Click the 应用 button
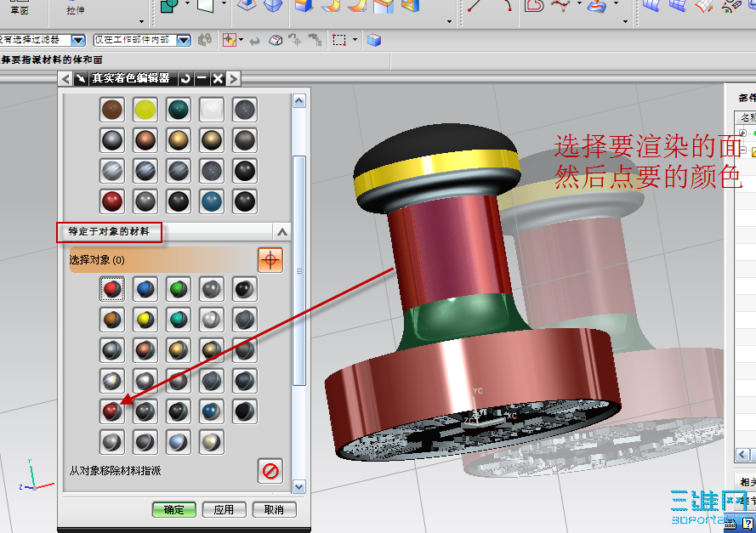Screen dimensions: 756x533 [x=225, y=509]
